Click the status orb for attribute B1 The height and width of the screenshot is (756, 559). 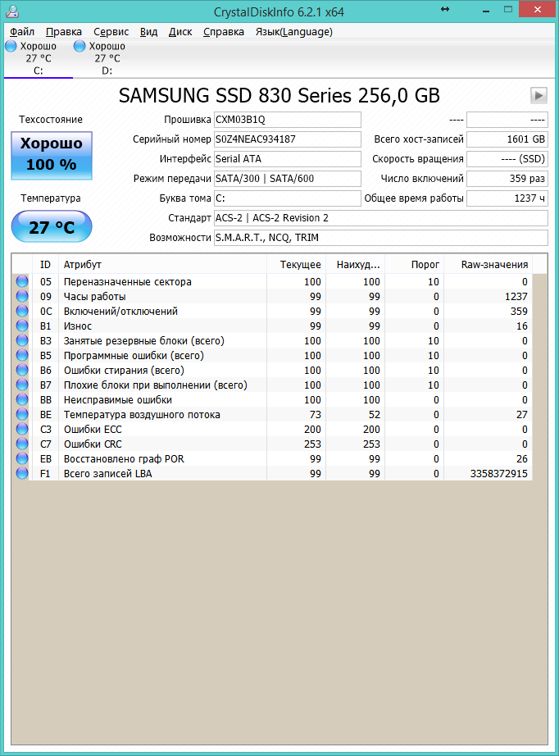[22, 326]
